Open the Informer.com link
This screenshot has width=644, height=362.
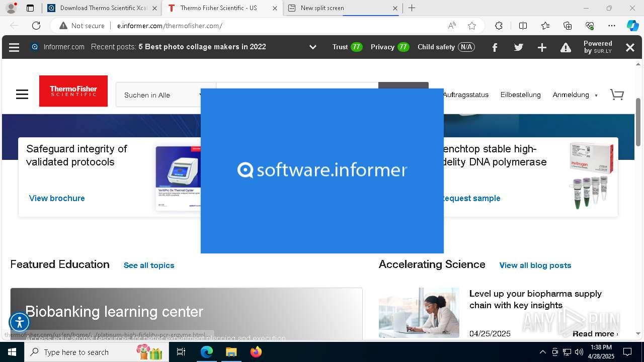pyautogui.click(x=58, y=47)
